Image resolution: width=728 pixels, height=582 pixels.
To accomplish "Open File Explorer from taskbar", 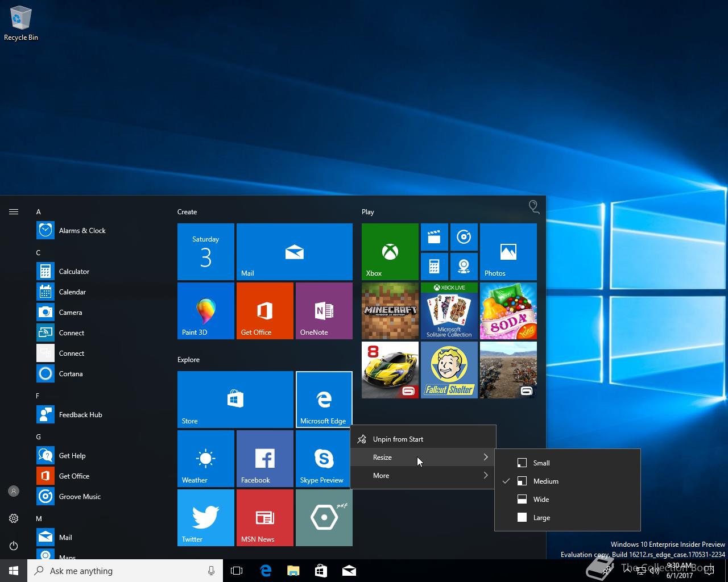I will 293,571.
